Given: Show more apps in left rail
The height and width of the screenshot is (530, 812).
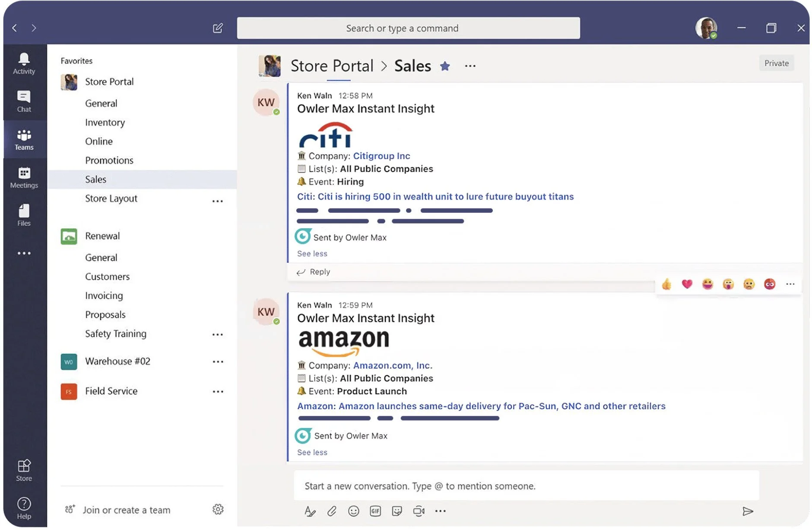Looking at the screenshot, I should (x=24, y=253).
